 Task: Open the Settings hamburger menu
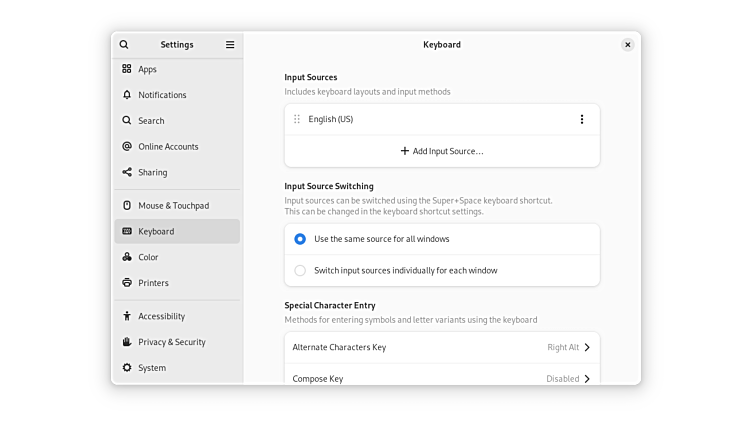230,45
